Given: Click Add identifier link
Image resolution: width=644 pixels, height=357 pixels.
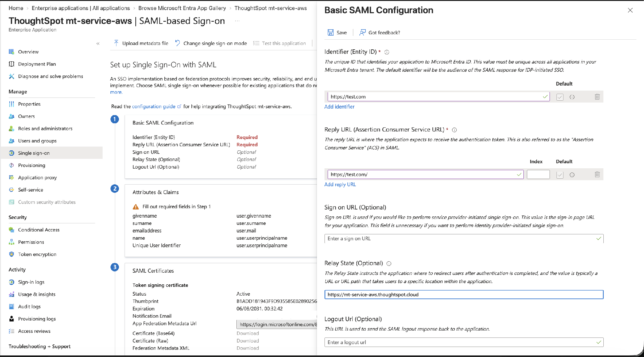Looking at the screenshot, I should (339, 107).
